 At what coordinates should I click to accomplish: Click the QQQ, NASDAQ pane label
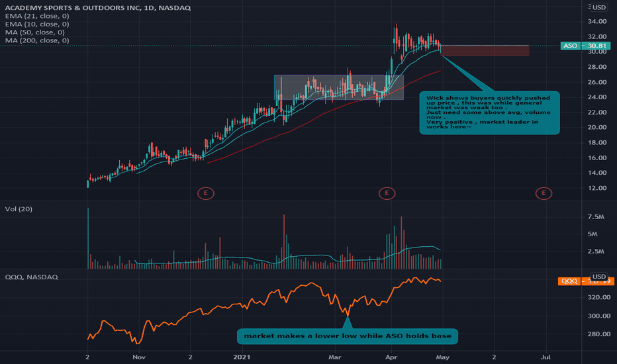pyautogui.click(x=32, y=277)
